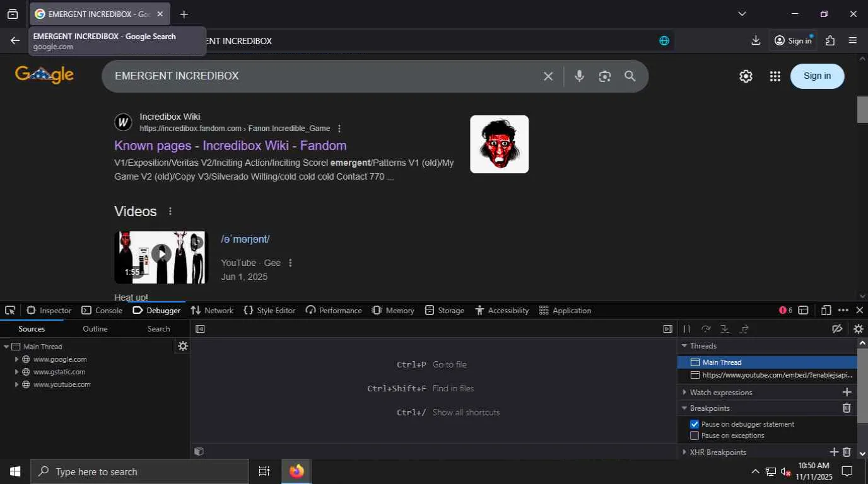Open the DevTools iframe selector

(803, 310)
